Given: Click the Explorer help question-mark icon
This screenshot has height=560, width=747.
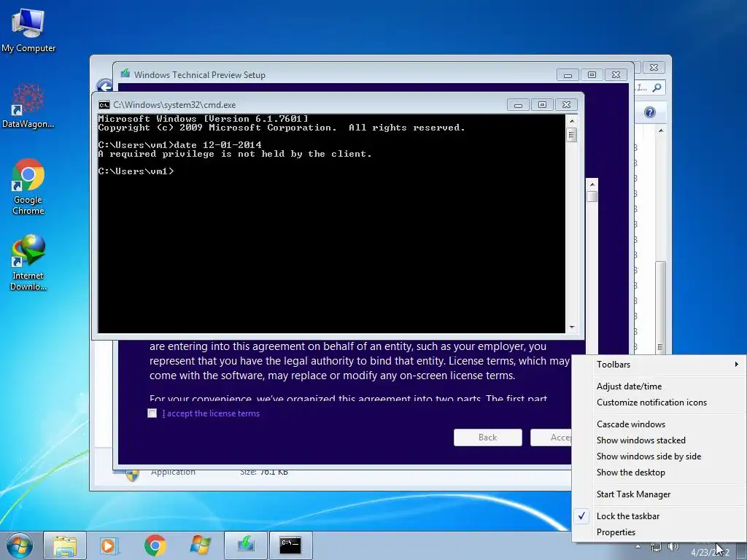Looking at the screenshot, I should pyautogui.click(x=650, y=112).
